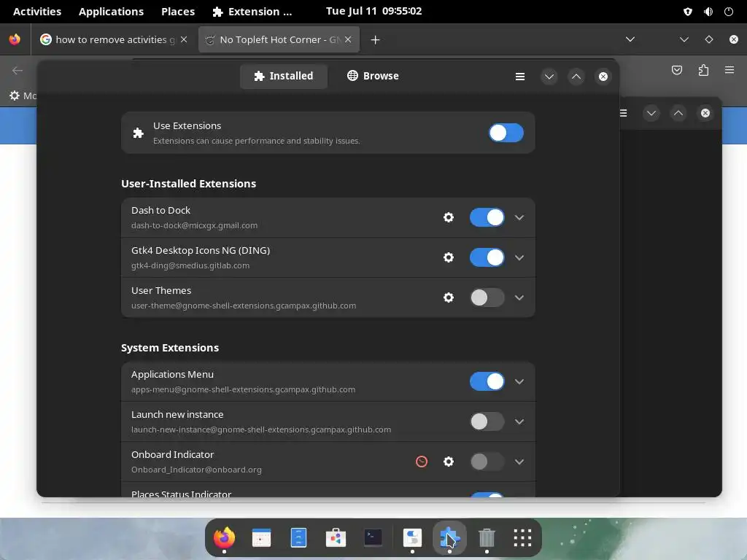Image resolution: width=747 pixels, height=560 pixels.
Task: Click the date and clock in top bar
Action: pyautogui.click(x=373, y=11)
